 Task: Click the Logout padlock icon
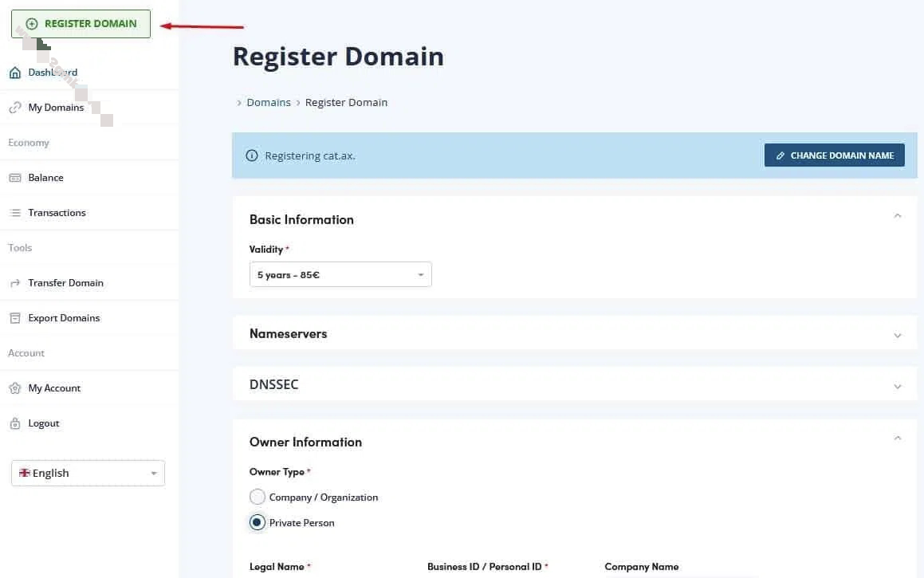coord(14,423)
